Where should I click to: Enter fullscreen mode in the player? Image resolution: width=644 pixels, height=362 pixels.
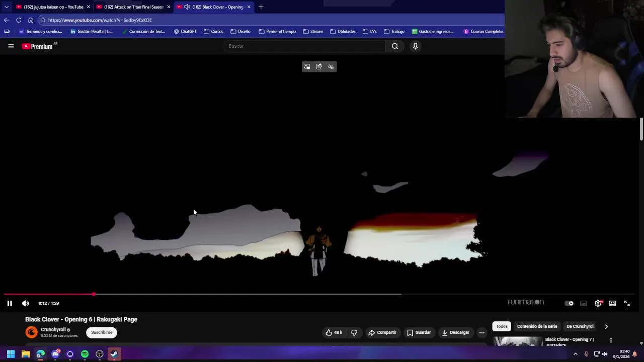click(627, 303)
